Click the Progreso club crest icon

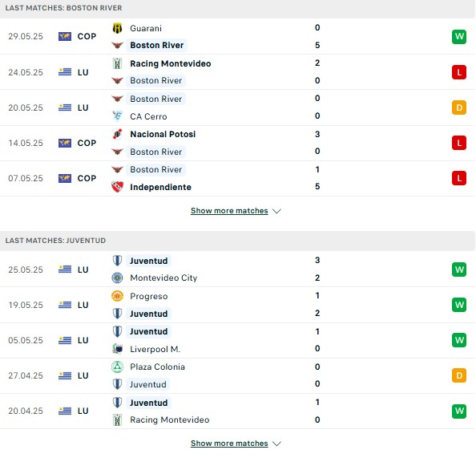[117, 296]
